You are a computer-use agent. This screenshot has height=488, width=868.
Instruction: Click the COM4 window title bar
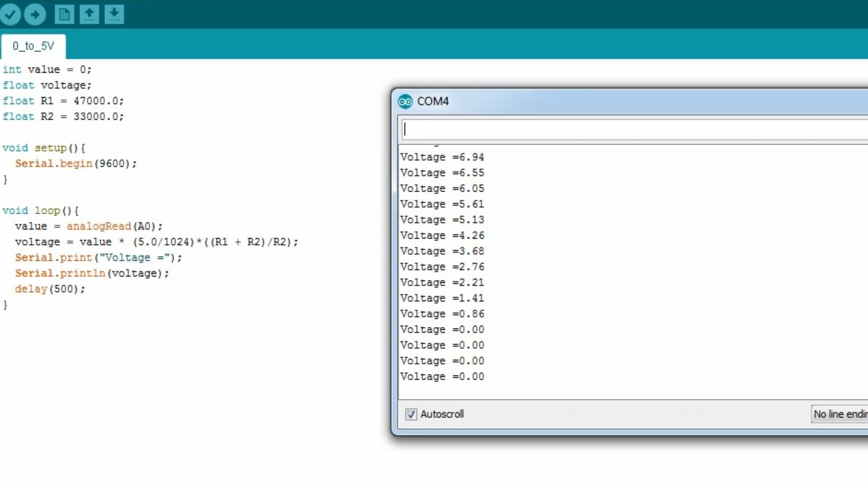coord(633,101)
